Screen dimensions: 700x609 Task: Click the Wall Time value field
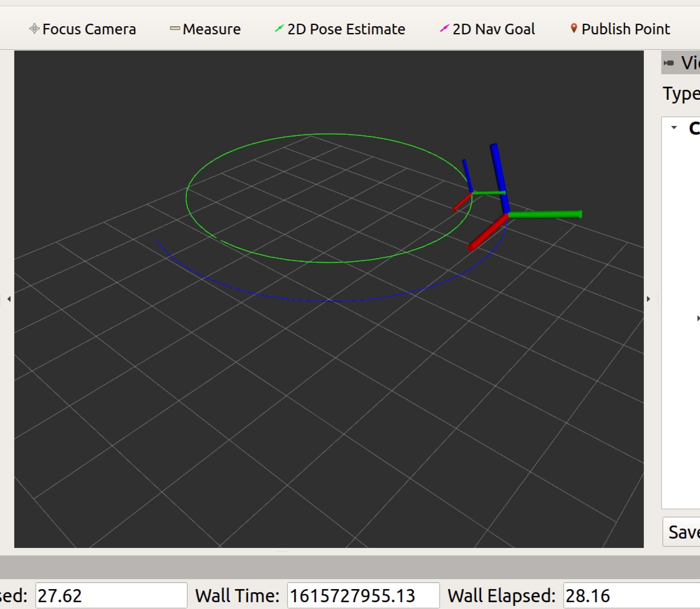coord(363,595)
